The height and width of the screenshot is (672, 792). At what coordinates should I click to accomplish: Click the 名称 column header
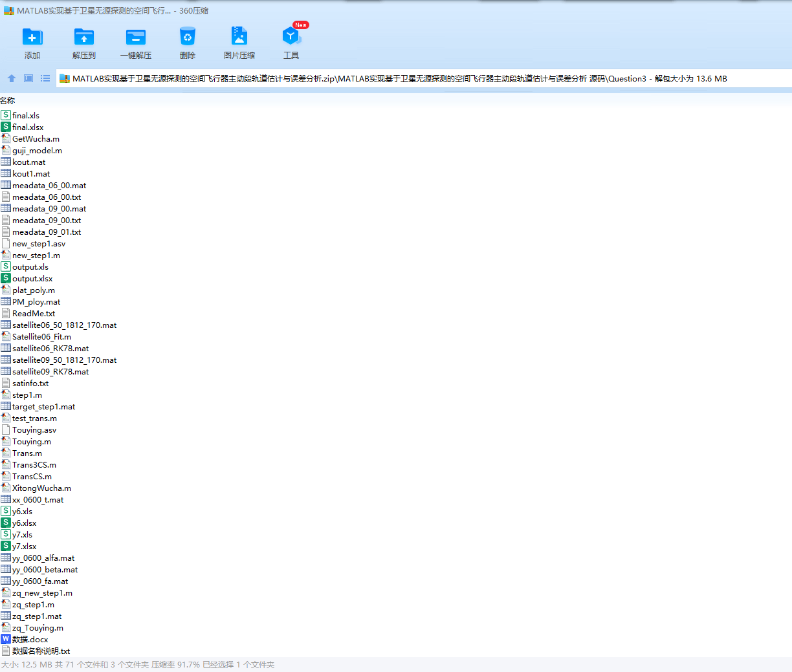point(8,101)
